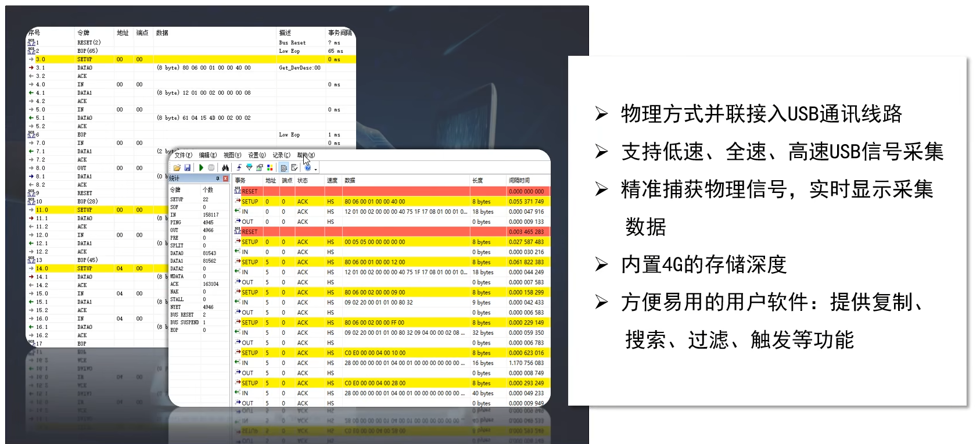Screen dimensions: 980x444
Task: Open the 视图(V) menu
Action: pos(232,155)
